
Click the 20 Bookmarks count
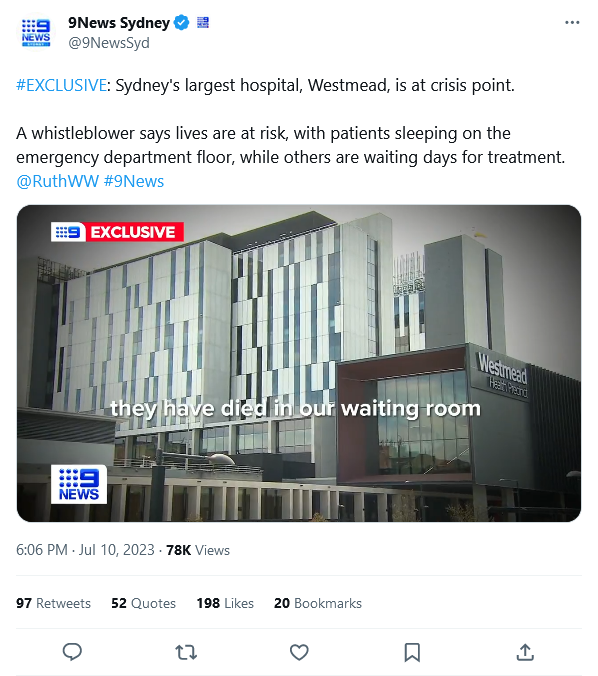point(318,603)
